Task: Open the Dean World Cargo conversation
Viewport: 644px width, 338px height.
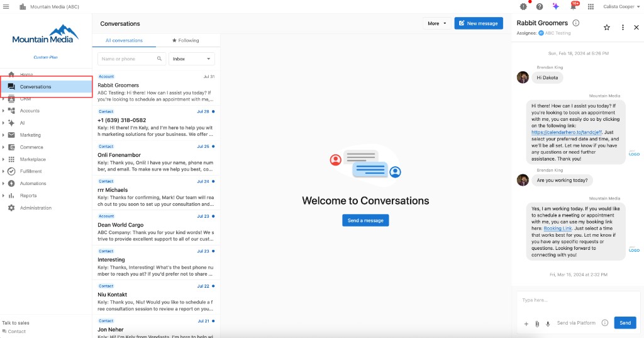Action: pyautogui.click(x=156, y=228)
